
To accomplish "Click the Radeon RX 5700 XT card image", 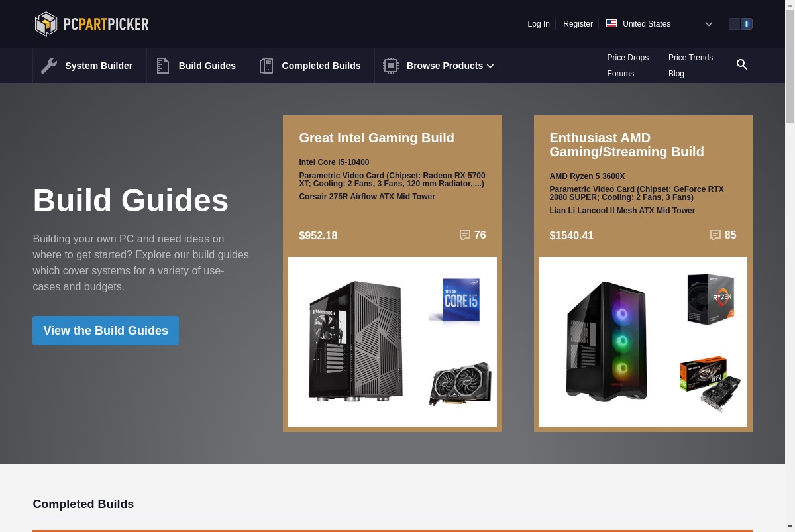I will coord(460,384).
